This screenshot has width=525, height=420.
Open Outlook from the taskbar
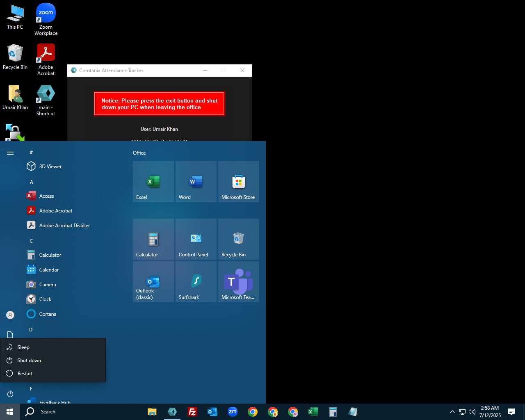click(212, 412)
